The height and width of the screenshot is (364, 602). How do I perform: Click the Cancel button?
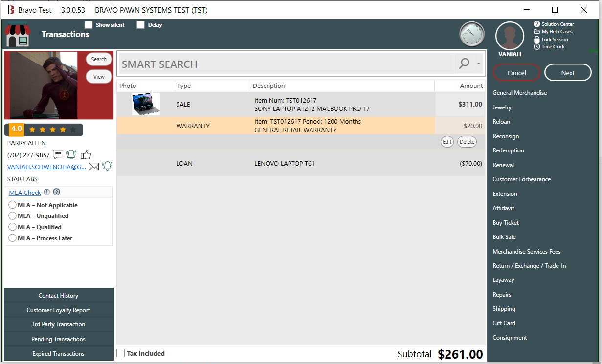click(516, 73)
